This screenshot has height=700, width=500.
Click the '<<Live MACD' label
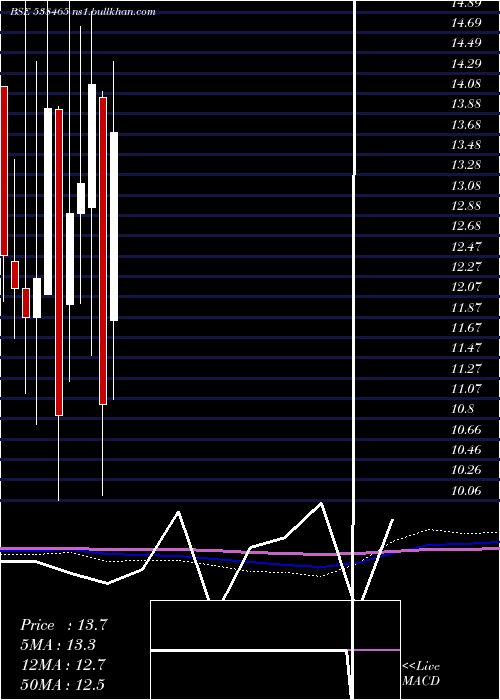[421, 674]
